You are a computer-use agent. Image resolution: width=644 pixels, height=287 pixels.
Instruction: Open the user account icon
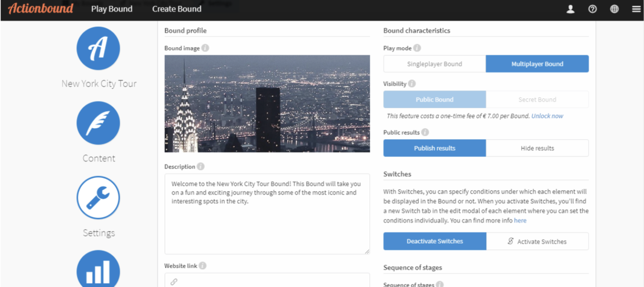(571, 9)
